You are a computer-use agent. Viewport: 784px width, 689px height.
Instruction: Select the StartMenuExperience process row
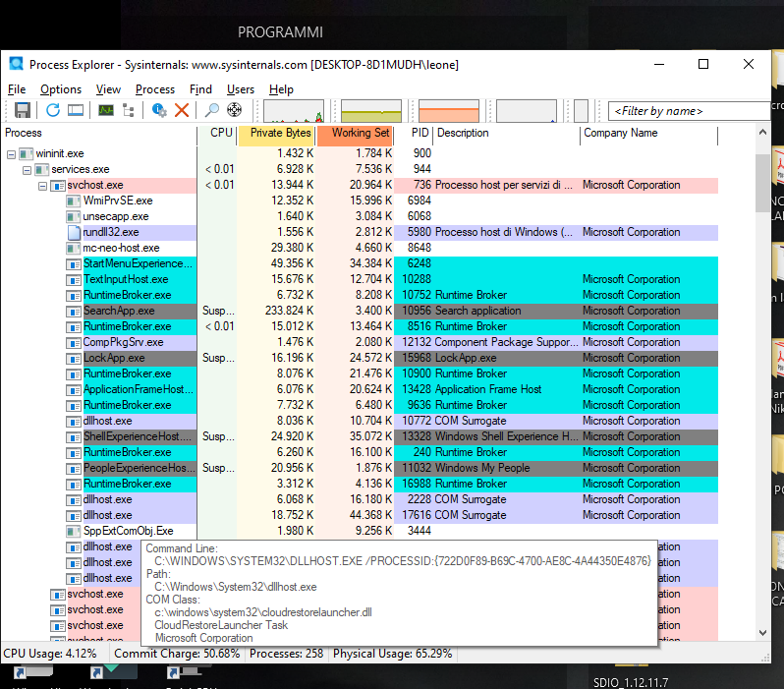click(359, 263)
